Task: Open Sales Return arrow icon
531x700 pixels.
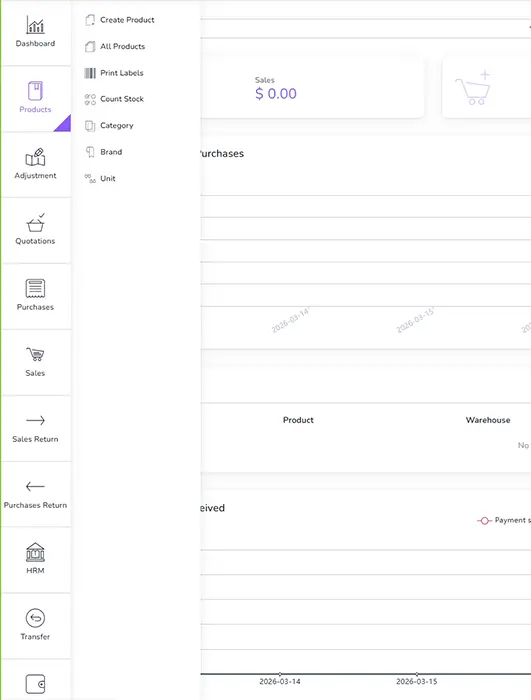Action: pos(35,420)
